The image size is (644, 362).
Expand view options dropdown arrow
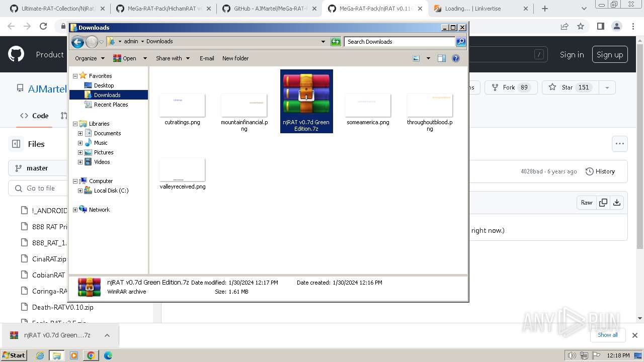click(428, 58)
